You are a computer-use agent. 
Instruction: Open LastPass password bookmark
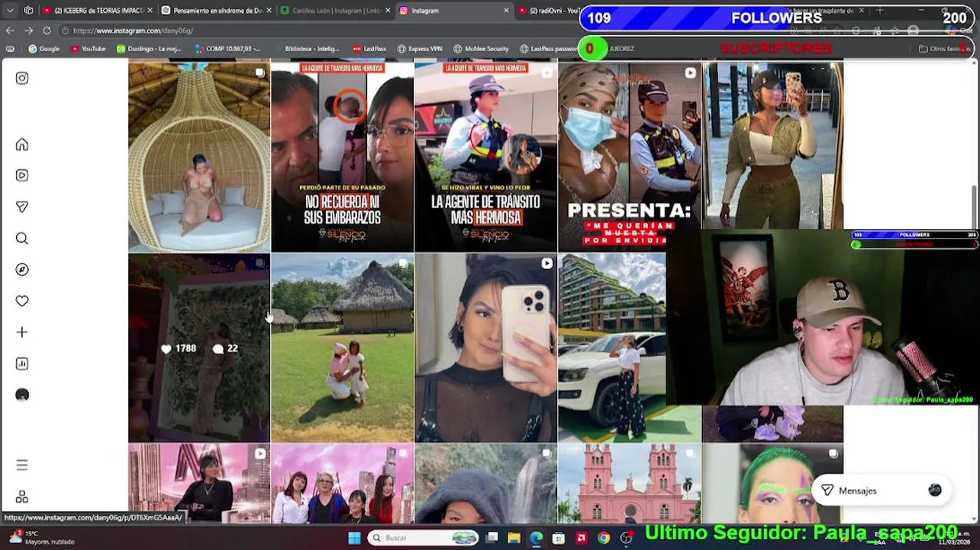point(548,49)
